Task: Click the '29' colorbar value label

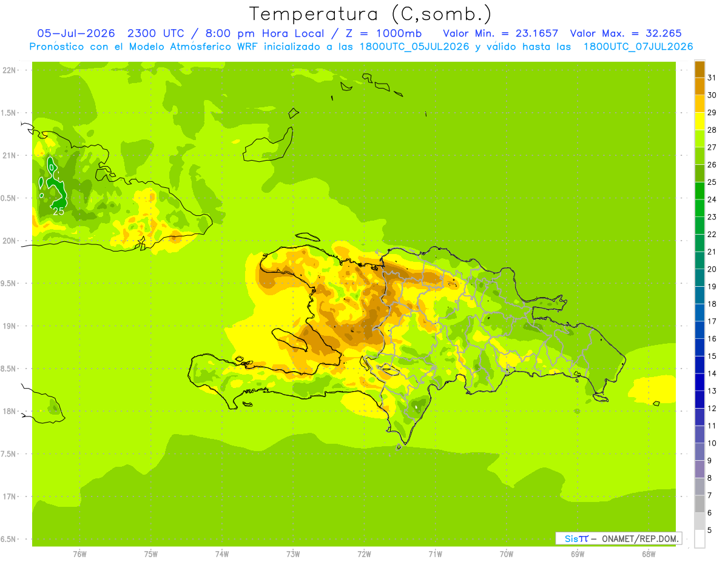Action: pyautogui.click(x=712, y=112)
